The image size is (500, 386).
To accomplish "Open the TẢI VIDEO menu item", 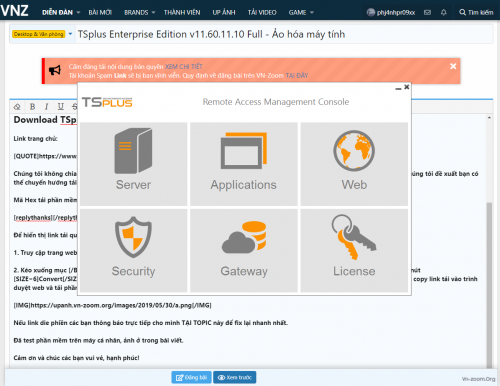I will pos(262,12).
